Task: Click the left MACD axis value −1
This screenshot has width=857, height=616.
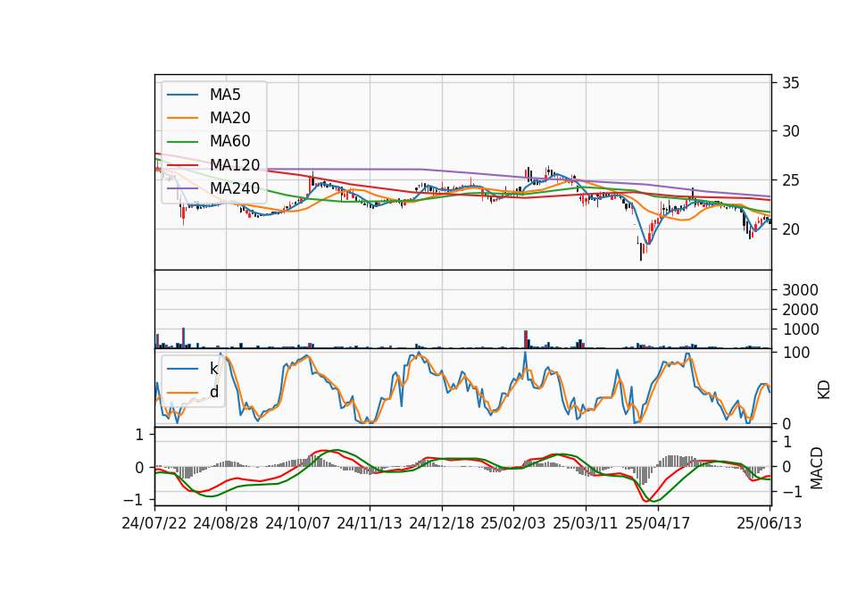Action: click(133, 500)
